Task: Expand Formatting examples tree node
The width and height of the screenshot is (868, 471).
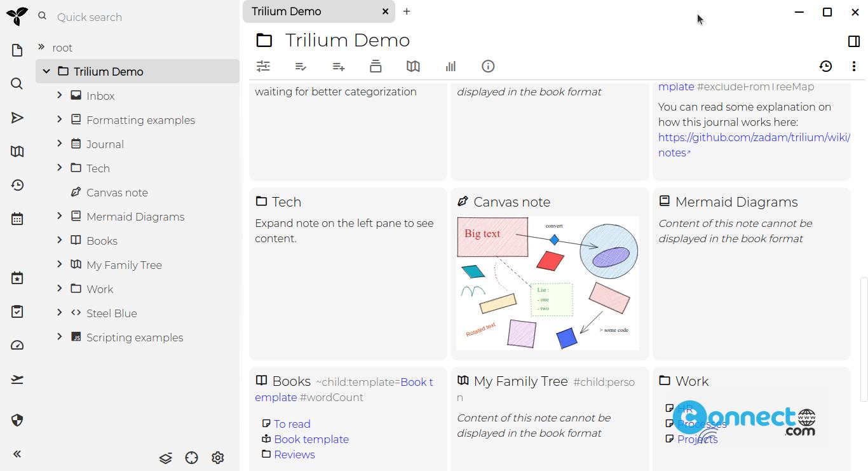Action: click(x=59, y=119)
